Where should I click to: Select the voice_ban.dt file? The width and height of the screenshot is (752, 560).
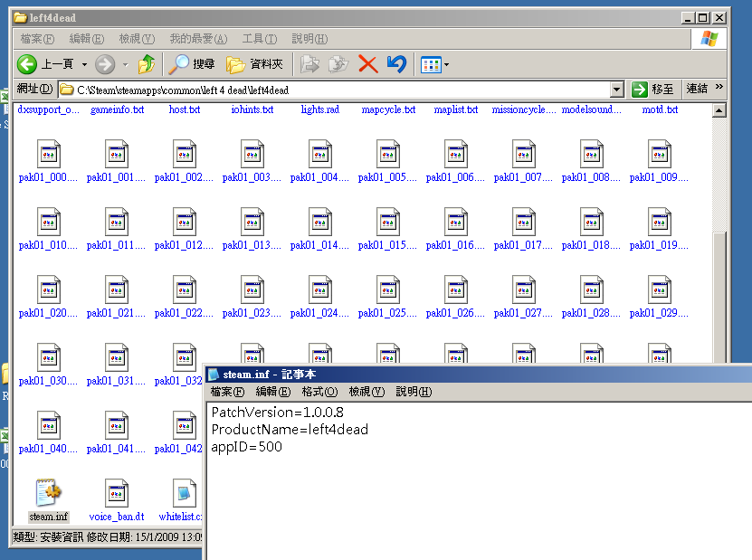(x=116, y=494)
